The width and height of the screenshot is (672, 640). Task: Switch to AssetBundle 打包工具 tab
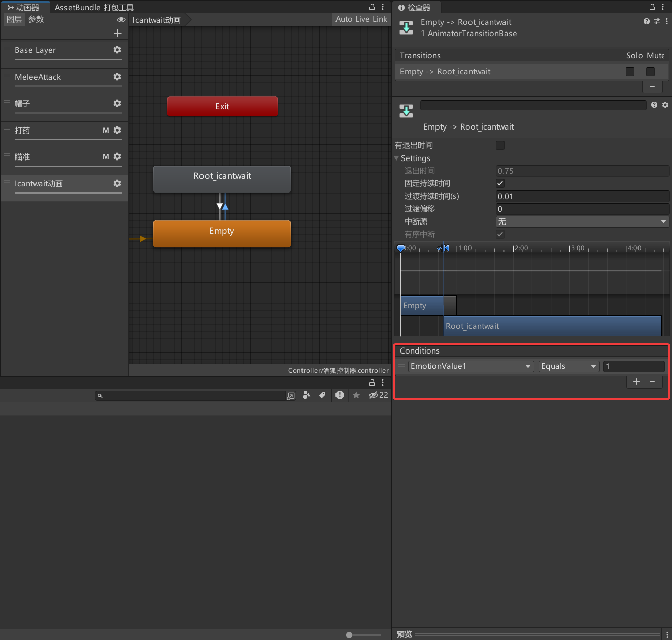pyautogui.click(x=94, y=7)
